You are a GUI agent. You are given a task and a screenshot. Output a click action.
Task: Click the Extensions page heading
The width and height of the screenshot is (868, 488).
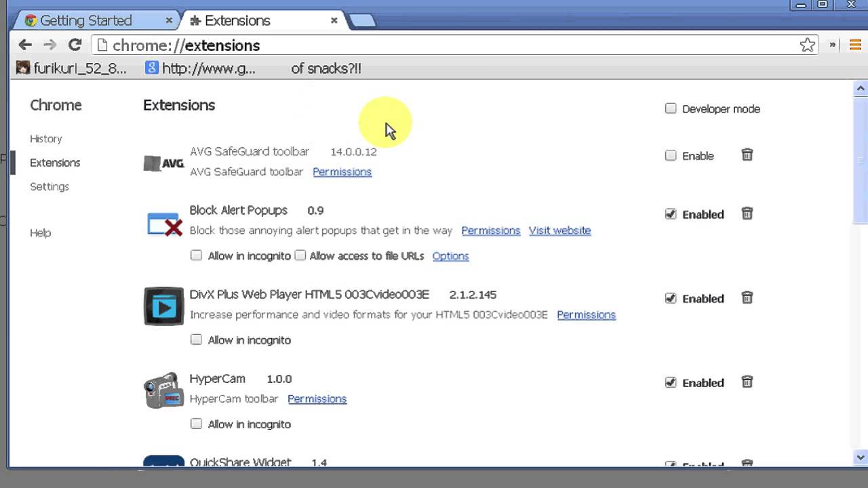pos(179,105)
